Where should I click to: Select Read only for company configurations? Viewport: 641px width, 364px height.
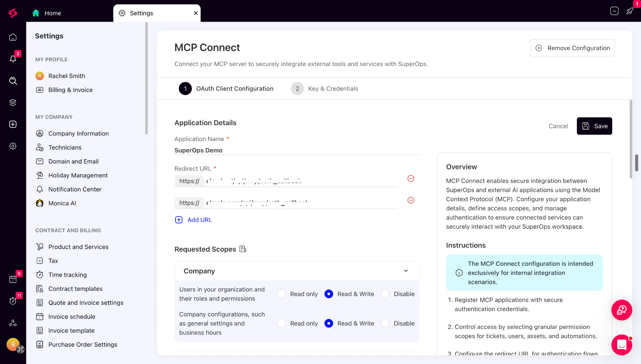pos(281,323)
